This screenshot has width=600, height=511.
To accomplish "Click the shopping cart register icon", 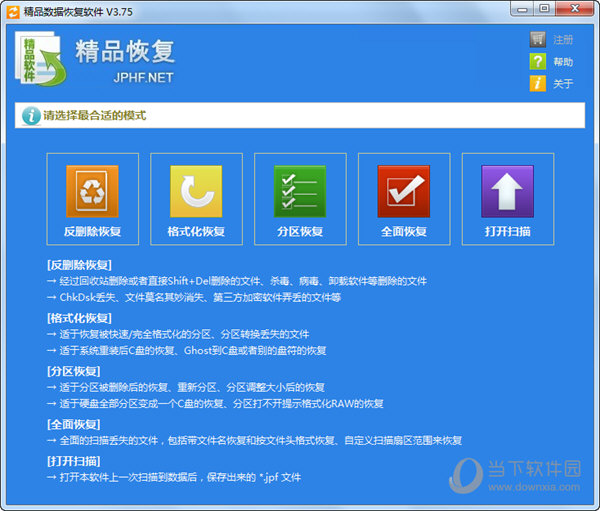I will pyautogui.click(x=538, y=39).
